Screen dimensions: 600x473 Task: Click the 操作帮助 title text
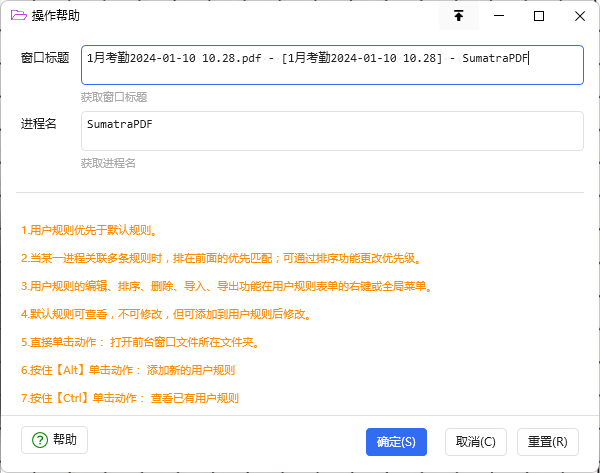point(56,16)
